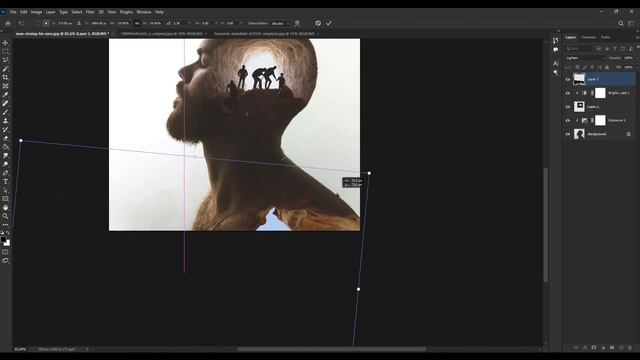Open the File menu
Screen dimensions: 640x360
click(13, 12)
